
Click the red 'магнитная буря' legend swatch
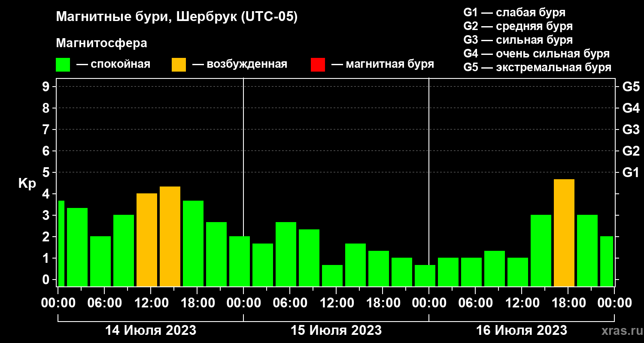pyautogui.click(x=318, y=65)
